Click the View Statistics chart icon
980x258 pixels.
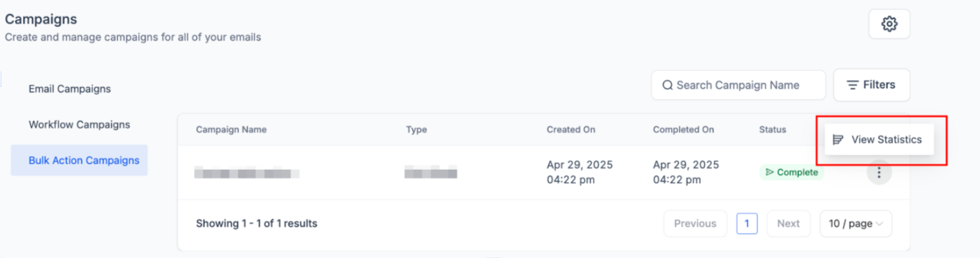pos(838,139)
